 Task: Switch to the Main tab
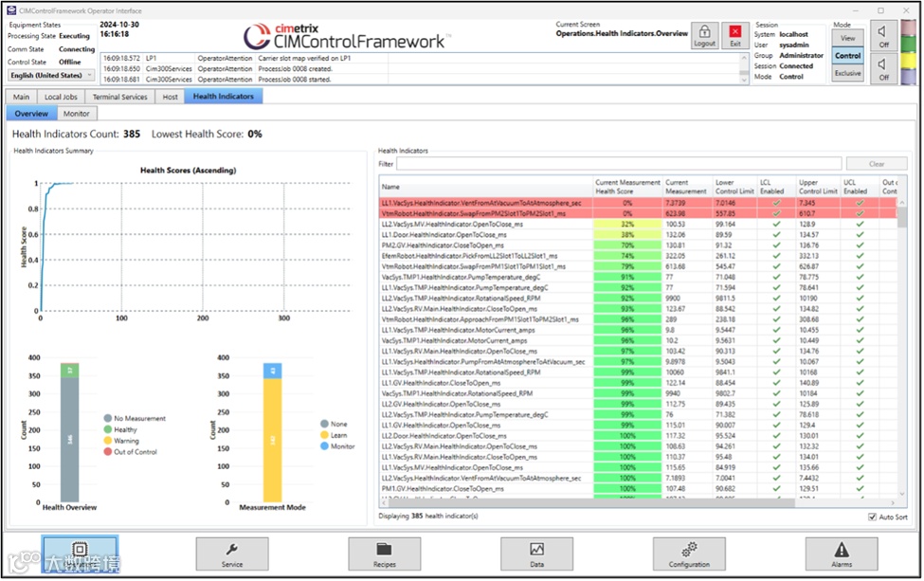point(21,97)
